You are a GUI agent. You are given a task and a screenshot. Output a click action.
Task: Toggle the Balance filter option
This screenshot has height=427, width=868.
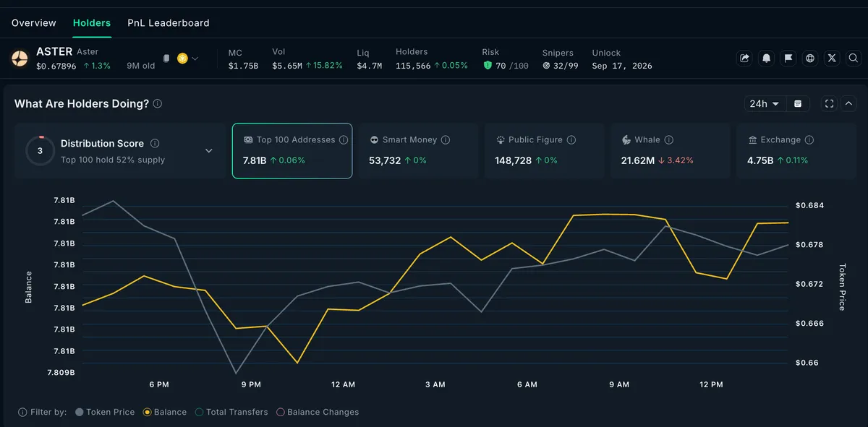click(165, 412)
